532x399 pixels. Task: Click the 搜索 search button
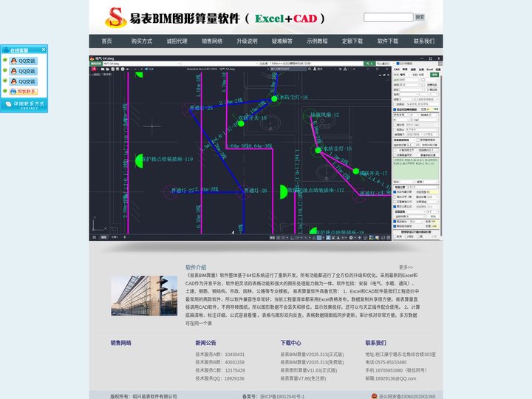click(x=420, y=17)
